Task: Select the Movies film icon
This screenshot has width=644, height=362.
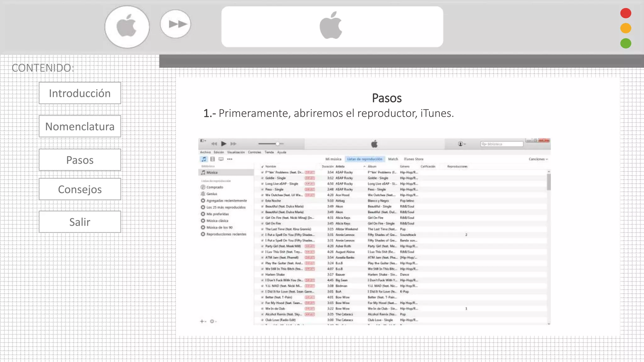Action: 213,159
